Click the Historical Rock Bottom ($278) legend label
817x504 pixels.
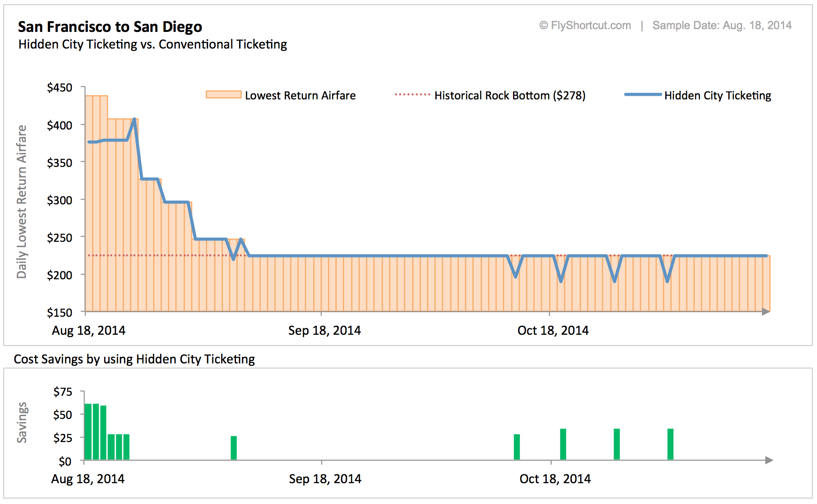point(510,96)
